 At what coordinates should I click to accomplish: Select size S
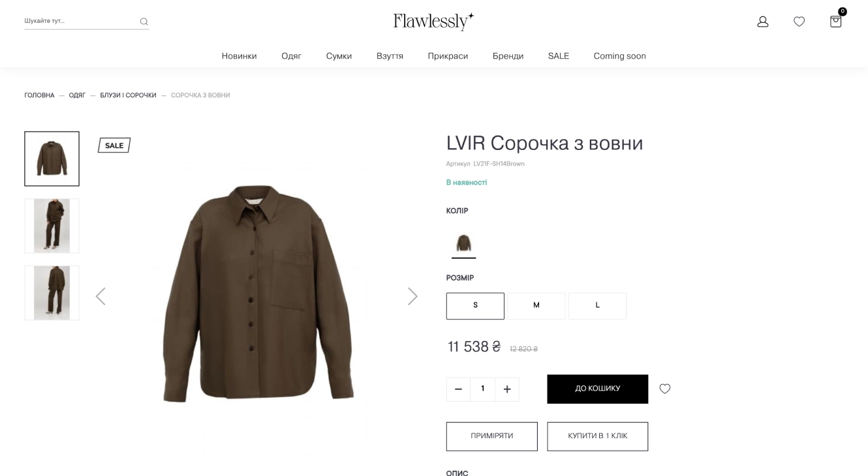point(475,306)
